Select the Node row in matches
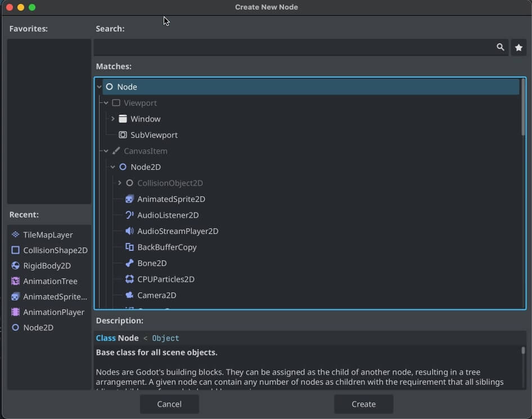Image resolution: width=532 pixels, height=419 pixels. [x=310, y=87]
